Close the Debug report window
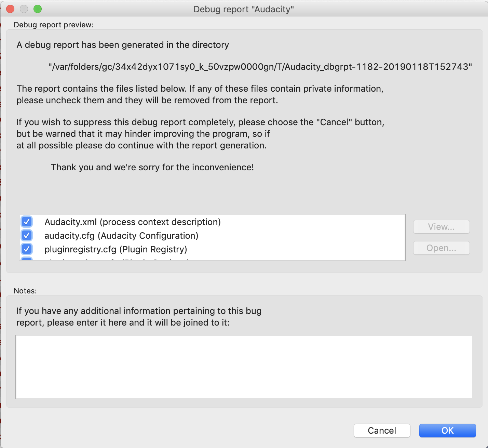The height and width of the screenshot is (448, 488). pos(10,9)
